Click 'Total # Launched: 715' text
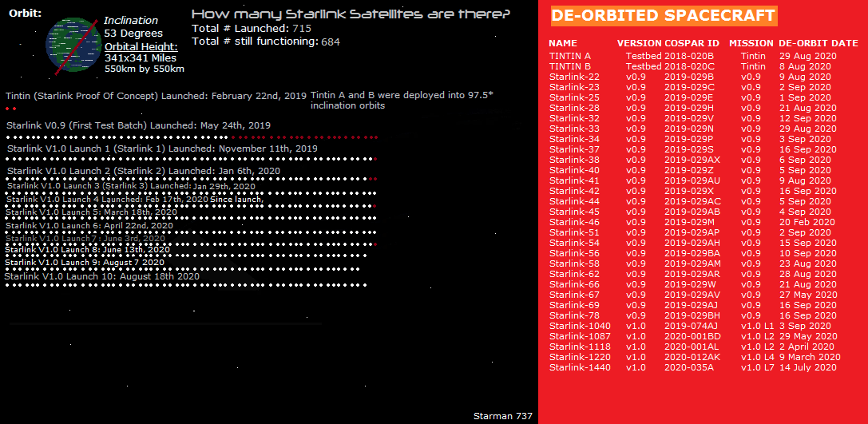868x424 pixels. (252, 28)
